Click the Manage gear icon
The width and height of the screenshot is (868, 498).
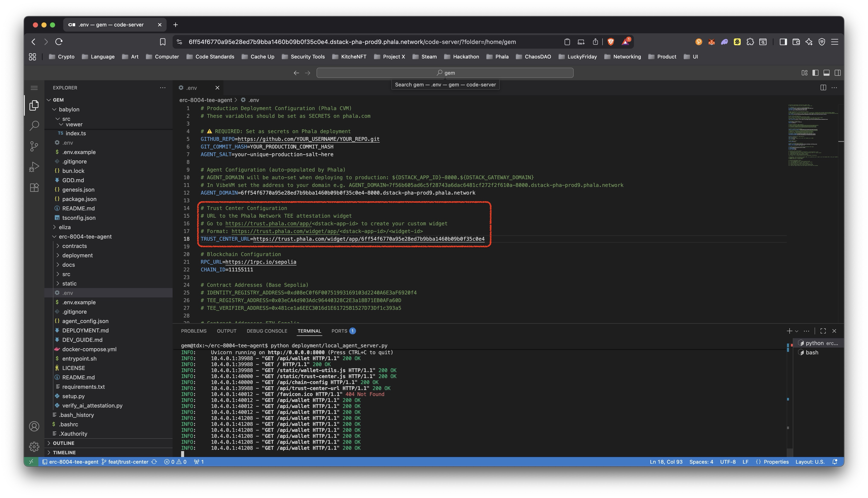pos(34,447)
